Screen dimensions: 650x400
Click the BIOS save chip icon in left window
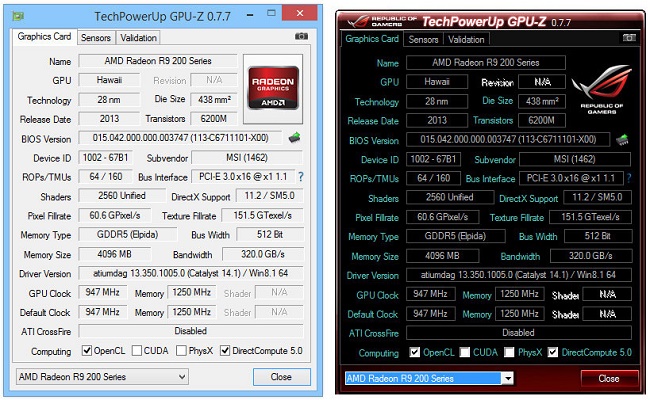[295, 137]
